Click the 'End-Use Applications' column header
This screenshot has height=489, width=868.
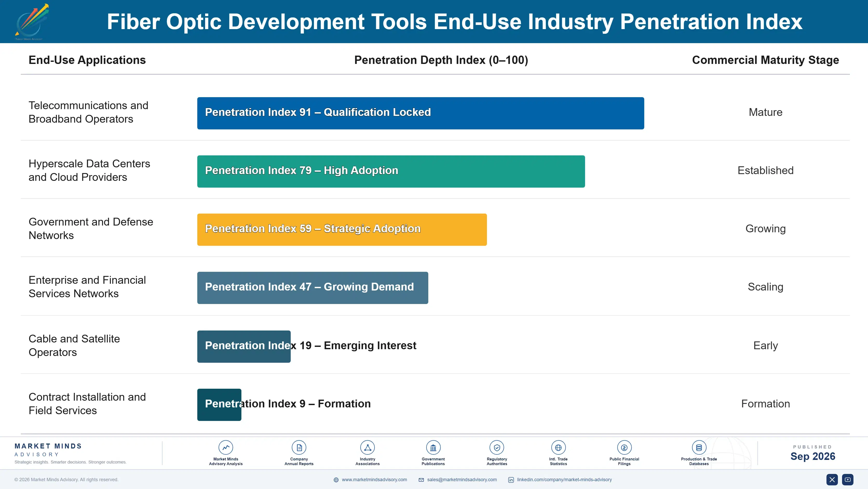point(87,60)
